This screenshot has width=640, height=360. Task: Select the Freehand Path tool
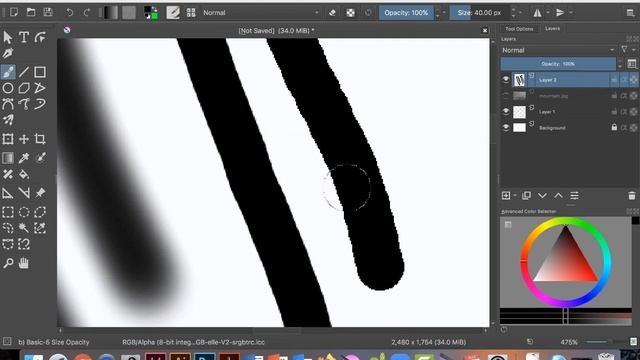(x=24, y=104)
